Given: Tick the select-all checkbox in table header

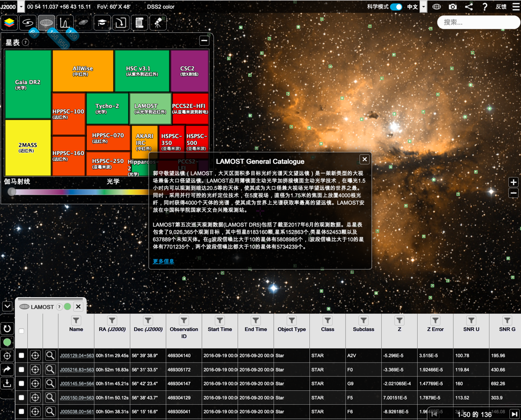Looking at the screenshot, I should click(21, 331).
